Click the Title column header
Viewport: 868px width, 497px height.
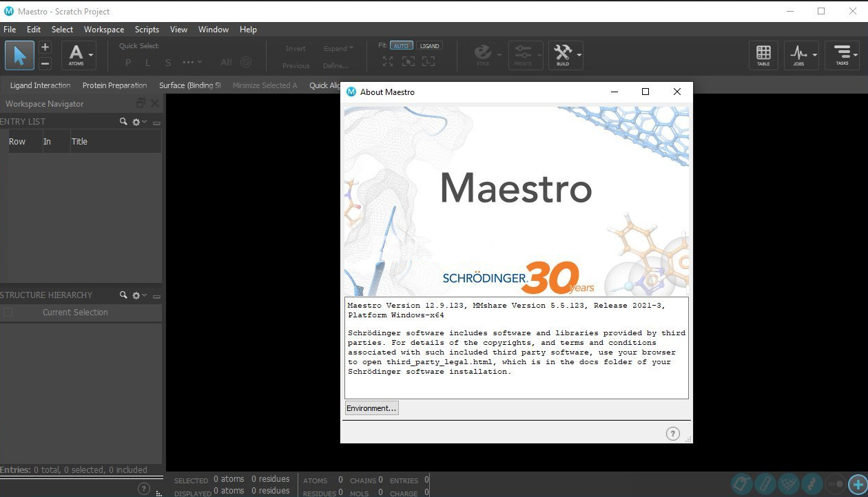click(x=80, y=141)
